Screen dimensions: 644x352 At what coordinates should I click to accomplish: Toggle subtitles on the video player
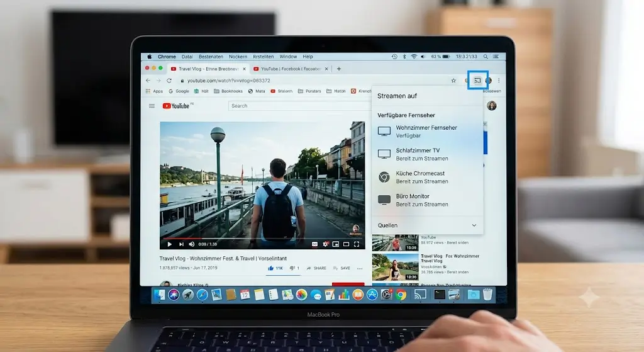(x=314, y=244)
